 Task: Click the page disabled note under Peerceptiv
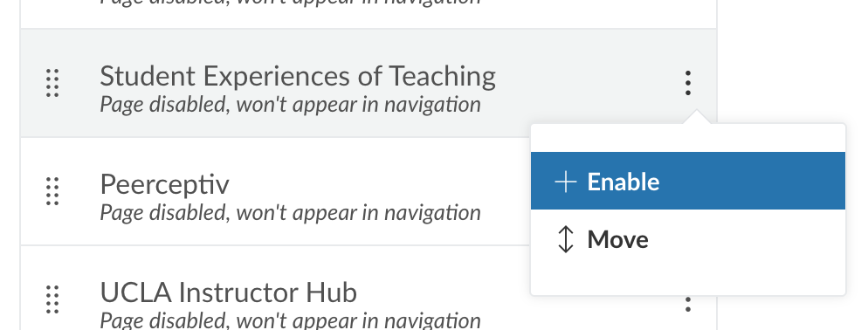click(291, 213)
